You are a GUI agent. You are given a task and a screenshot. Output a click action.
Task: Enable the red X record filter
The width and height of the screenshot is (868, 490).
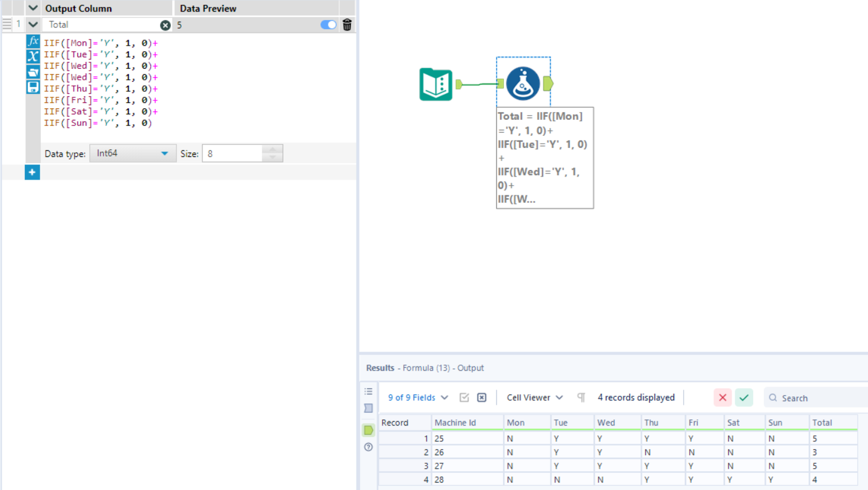coord(723,397)
